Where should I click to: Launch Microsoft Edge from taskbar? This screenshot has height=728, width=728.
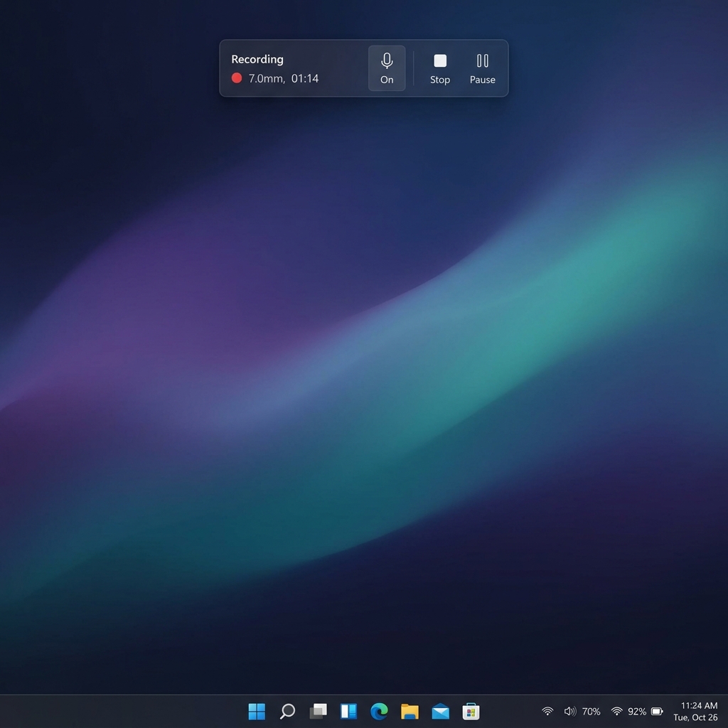pyautogui.click(x=380, y=711)
